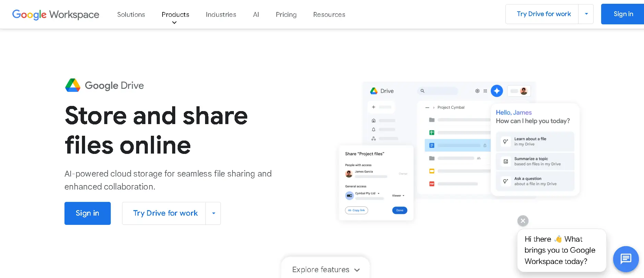Click Ask a question suggestion
The image size is (644, 278).
point(535,181)
